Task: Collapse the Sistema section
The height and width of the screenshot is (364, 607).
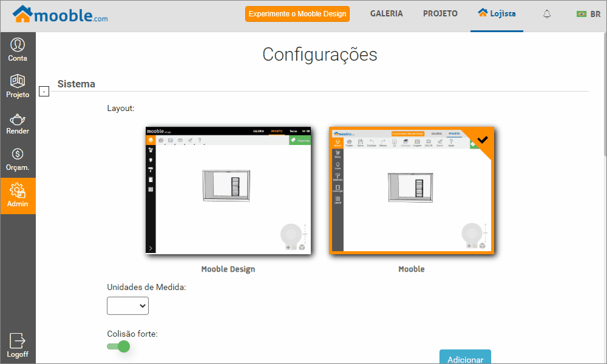Action: tap(44, 92)
